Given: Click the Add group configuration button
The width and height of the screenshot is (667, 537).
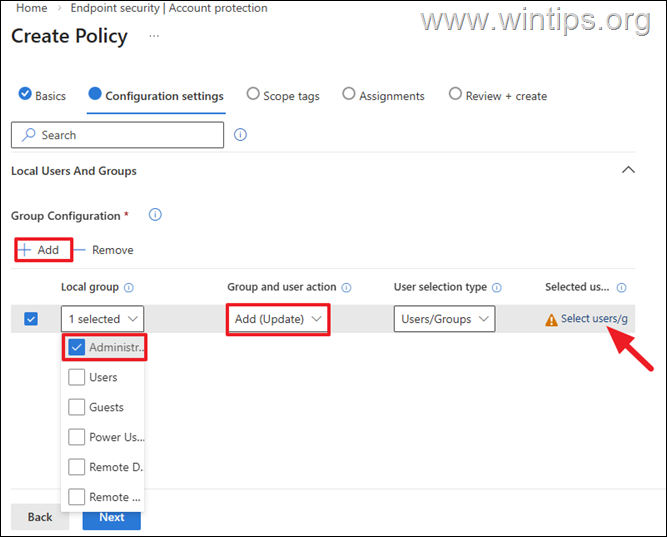Looking at the screenshot, I should [x=43, y=250].
